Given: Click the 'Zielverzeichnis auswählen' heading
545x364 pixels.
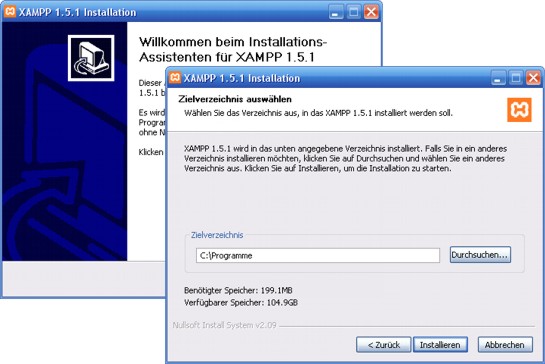Looking at the screenshot, I should 235,99.
